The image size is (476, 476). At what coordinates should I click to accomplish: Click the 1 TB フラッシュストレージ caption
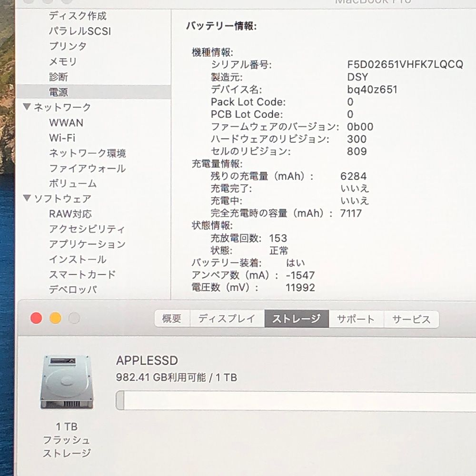click(67, 440)
